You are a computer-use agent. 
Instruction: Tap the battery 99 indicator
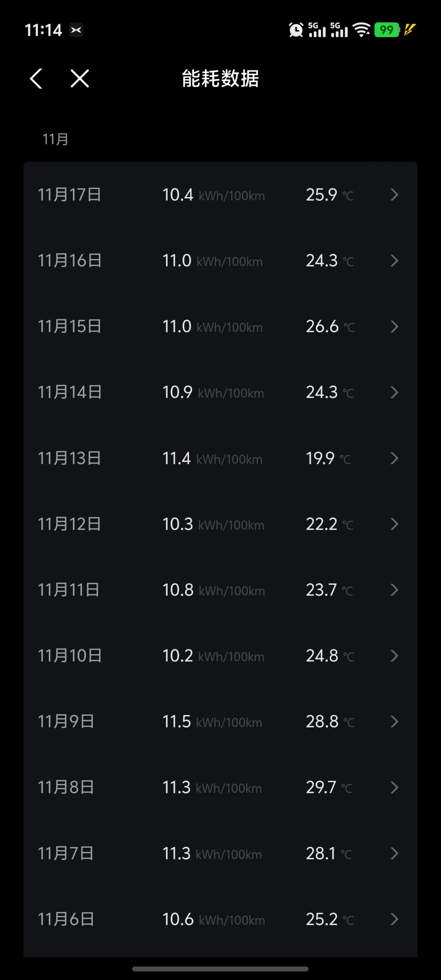pos(387,30)
